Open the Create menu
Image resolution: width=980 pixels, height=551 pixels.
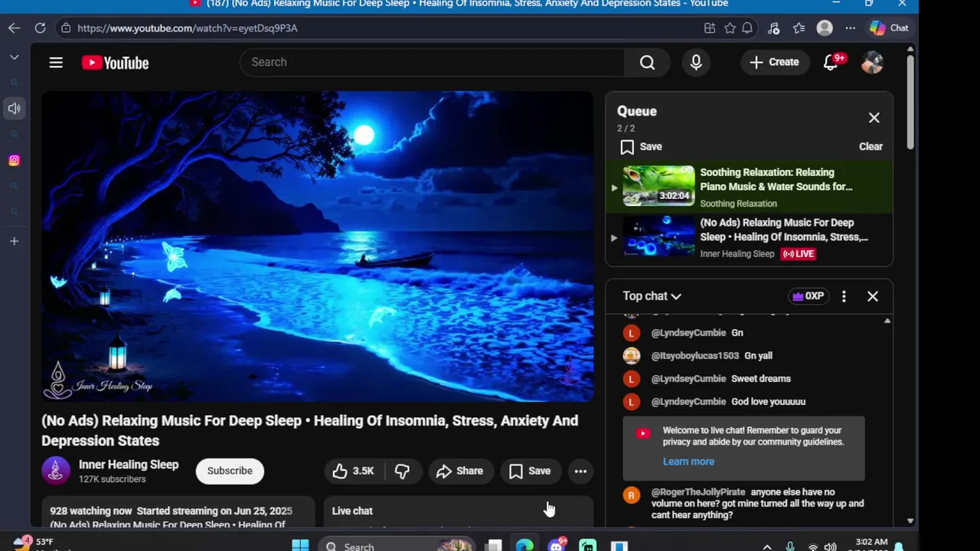tap(774, 62)
